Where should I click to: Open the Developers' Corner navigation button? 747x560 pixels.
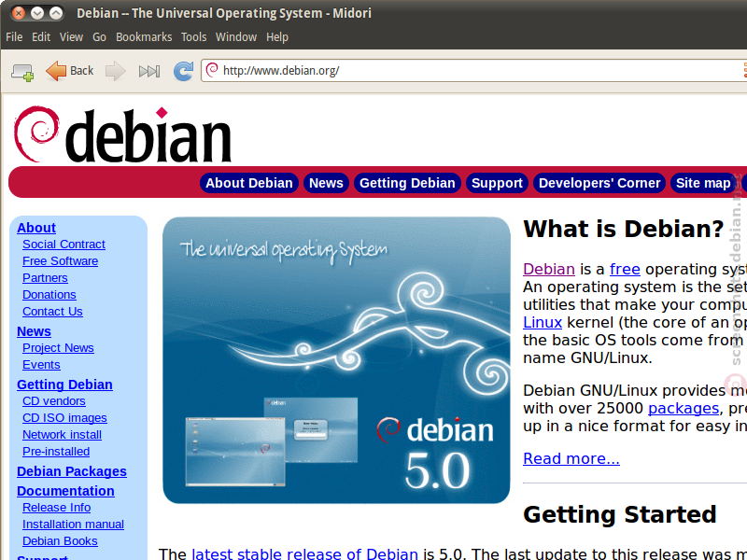(x=599, y=183)
